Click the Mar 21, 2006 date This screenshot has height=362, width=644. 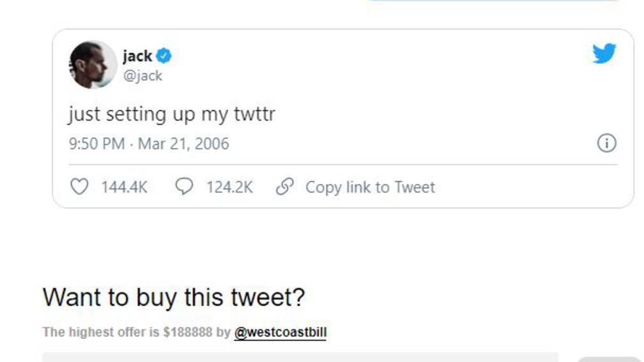(183, 144)
